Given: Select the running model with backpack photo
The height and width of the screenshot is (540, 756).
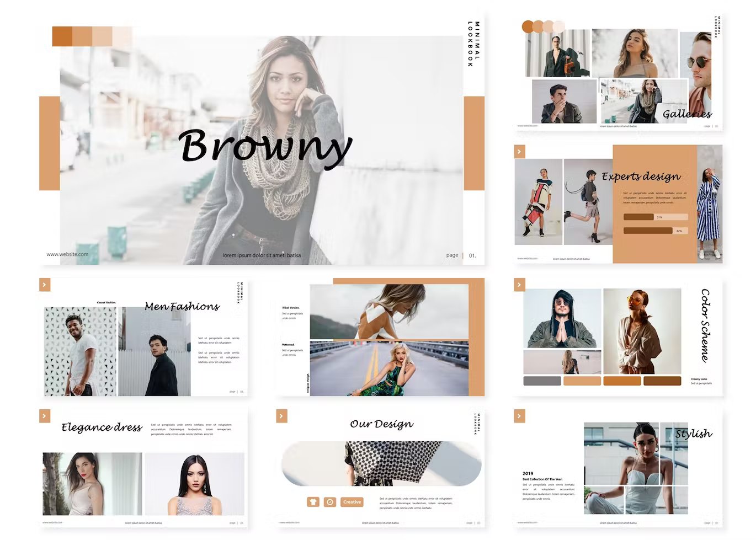Looking at the screenshot, I should pos(588,202).
